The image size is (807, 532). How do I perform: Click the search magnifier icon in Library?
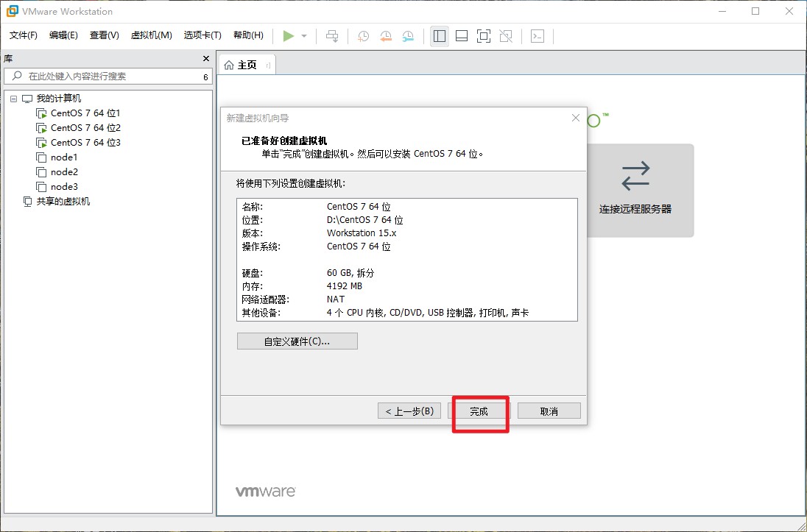tap(17, 76)
